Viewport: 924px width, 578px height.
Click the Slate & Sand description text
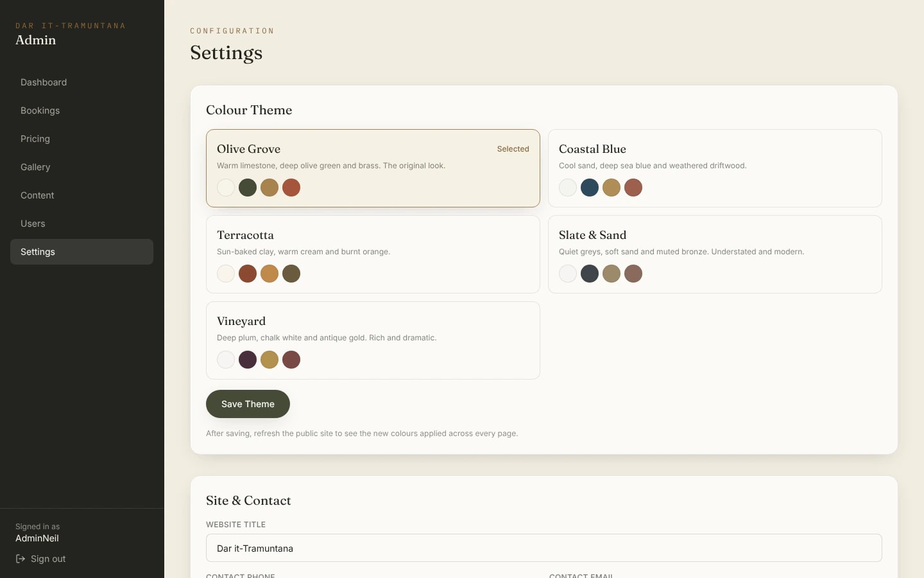tap(681, 252)
